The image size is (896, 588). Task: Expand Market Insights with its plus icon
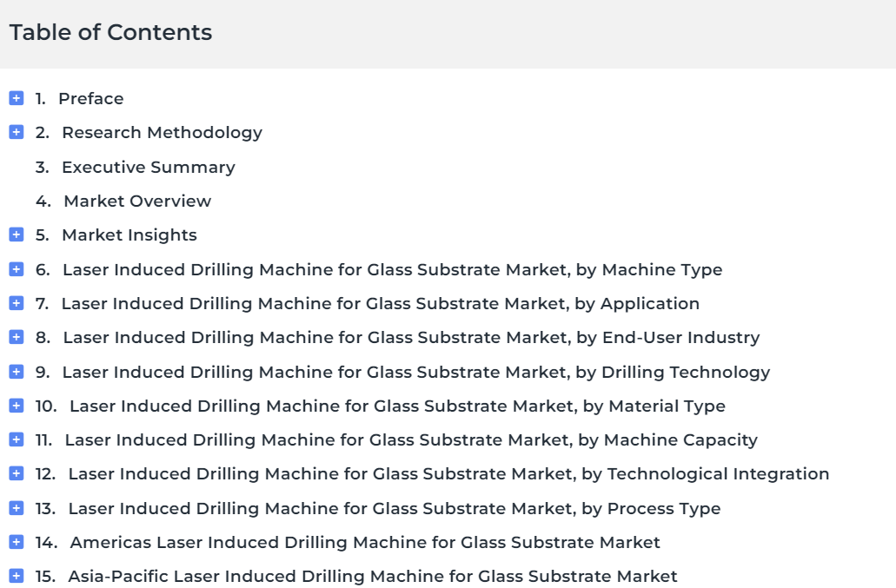17,235
